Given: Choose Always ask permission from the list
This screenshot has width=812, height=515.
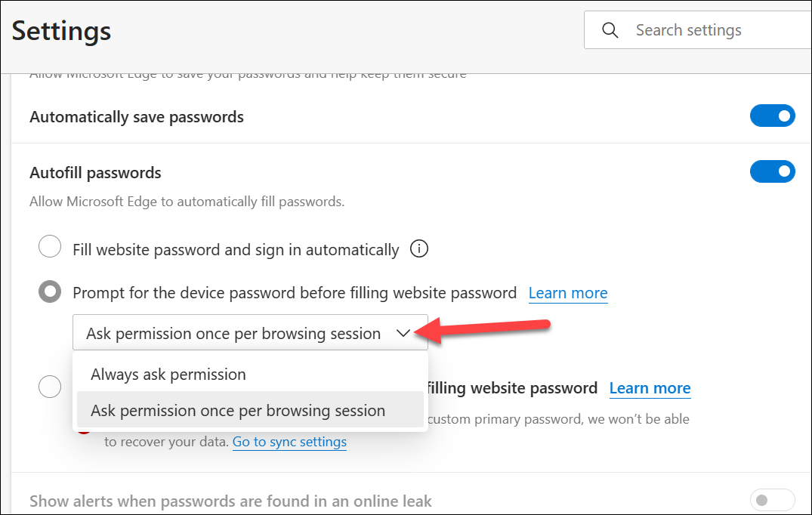Looking at the screenshot, I should click(x=168, y=375).
